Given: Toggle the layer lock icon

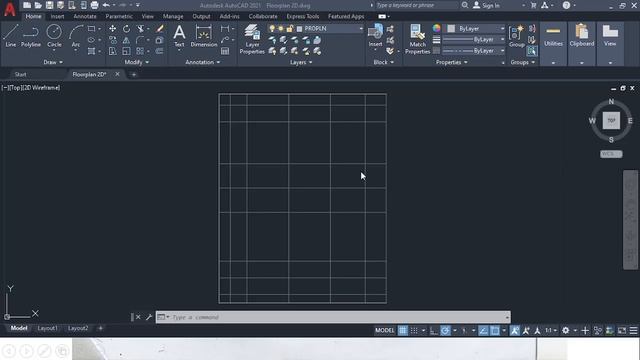Looking at the screenshot, I should tap(290, 29).
